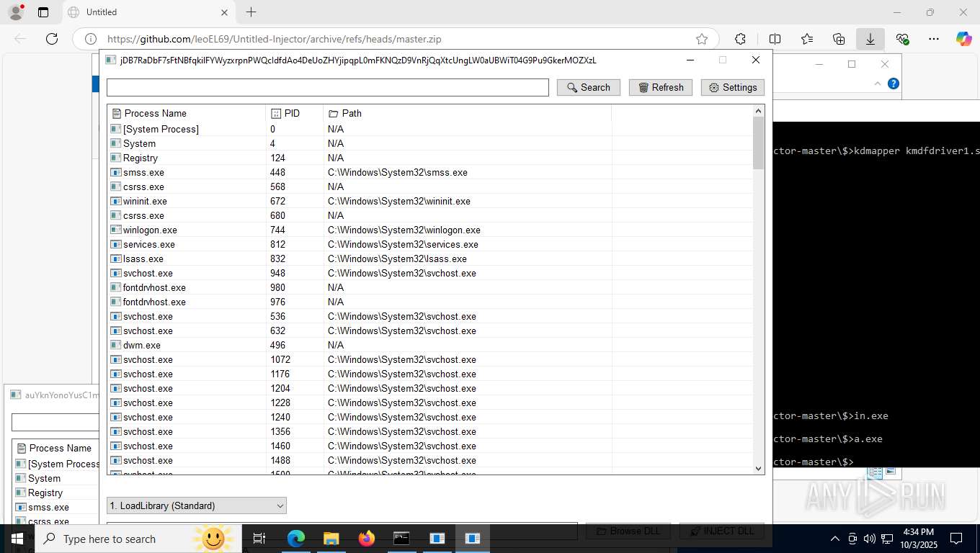Open Microsoft Edge from taskbar

click(296, 539)
